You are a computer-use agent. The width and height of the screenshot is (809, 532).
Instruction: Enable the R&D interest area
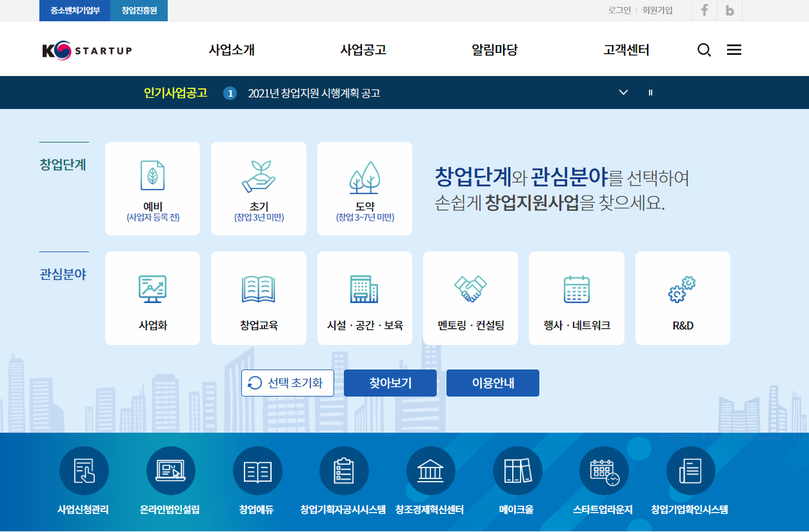coord(683,298)
